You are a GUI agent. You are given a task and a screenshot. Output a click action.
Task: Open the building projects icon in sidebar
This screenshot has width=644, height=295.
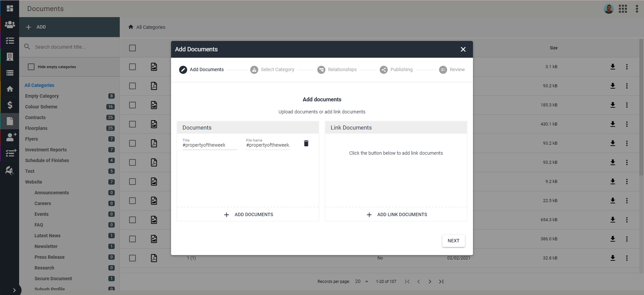pyautogui.click(x=10, y=57)
